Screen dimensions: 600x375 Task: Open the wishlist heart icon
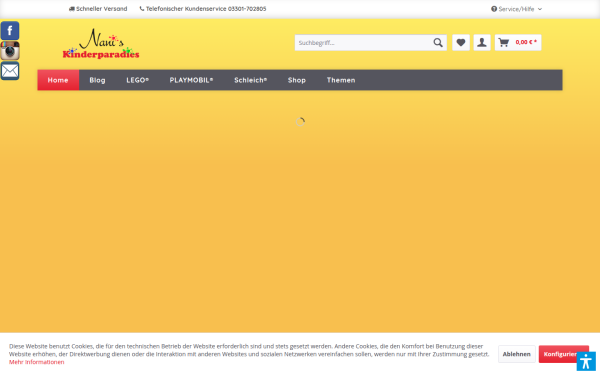[x=461, y=42]
